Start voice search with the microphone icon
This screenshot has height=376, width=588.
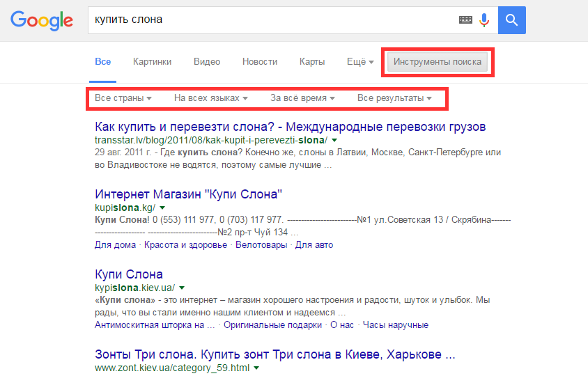pos(484,20)
